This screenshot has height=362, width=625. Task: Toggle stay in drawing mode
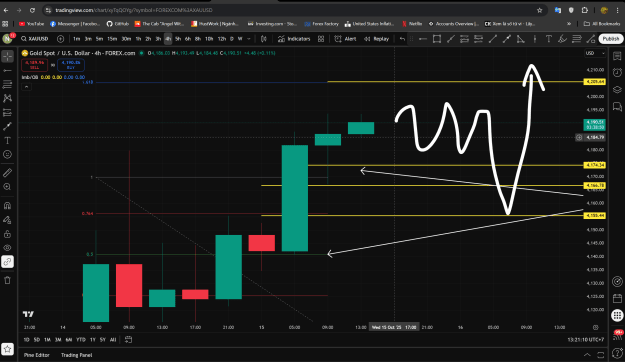pyautogui.click(x=8, y=220)
